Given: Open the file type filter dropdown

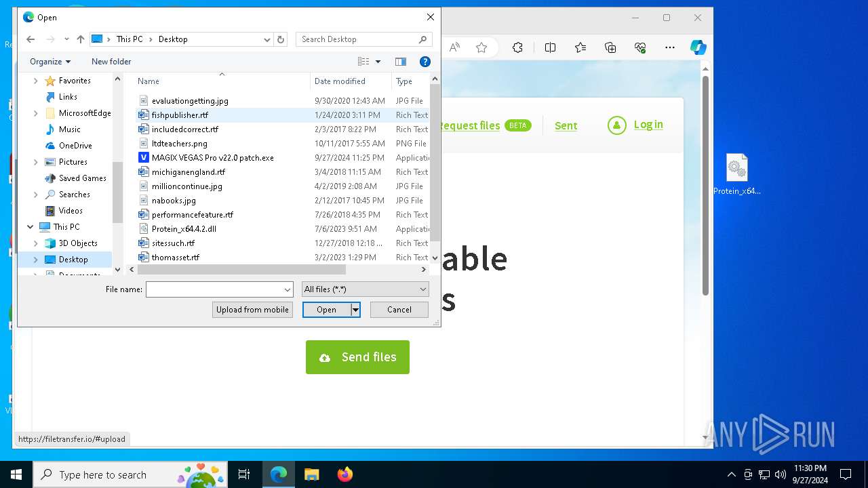Looking at the screenshot, I should point(365,289).
